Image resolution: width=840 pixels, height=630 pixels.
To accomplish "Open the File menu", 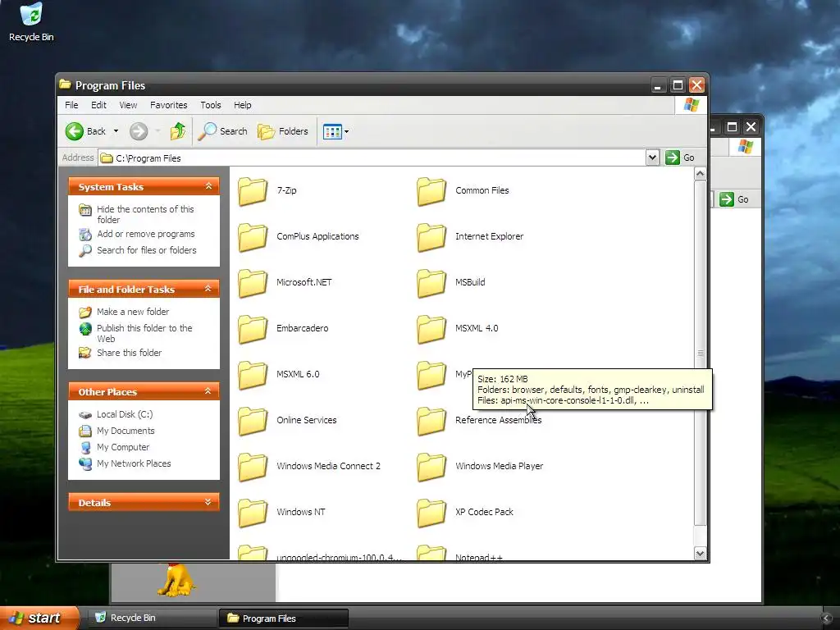I will (71, 105).
